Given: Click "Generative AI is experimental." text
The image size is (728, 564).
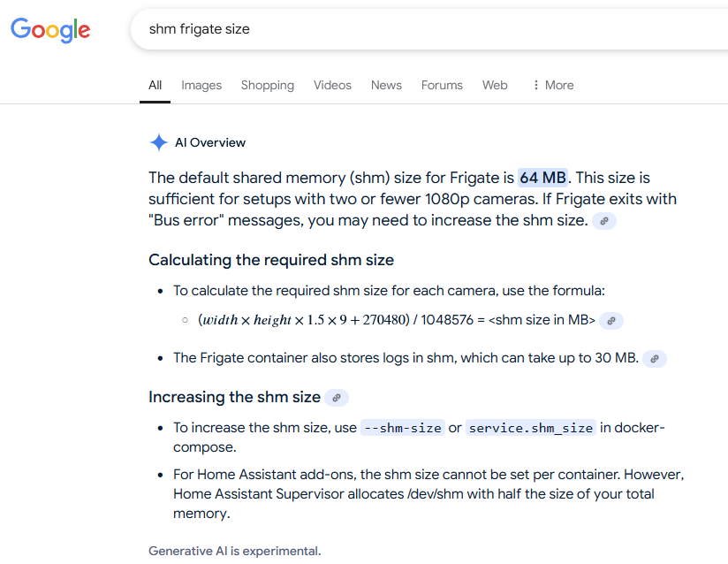Looking at the screenshot, I should pyautogui.click(x=234, y=551).
